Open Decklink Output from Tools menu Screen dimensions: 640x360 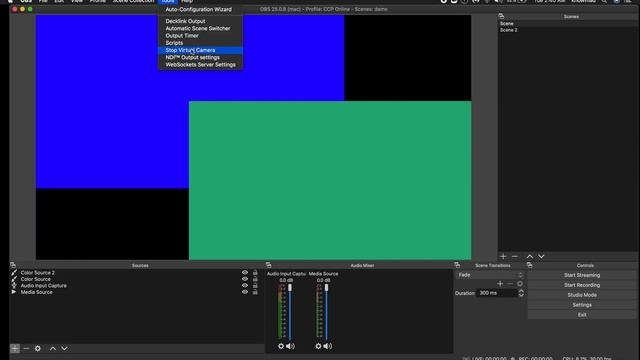point(200,21)
